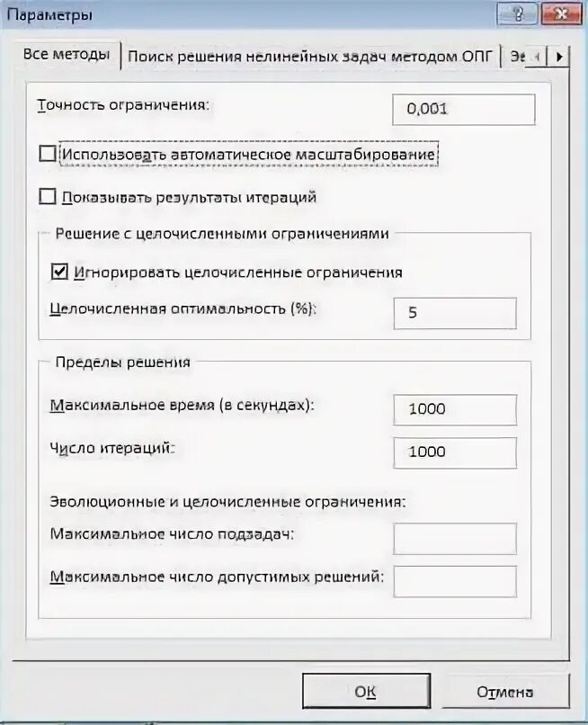Click the Максимальное число допустимых решений field
The width and height of the screenshot is (588, 725).
tap(455, 581)
